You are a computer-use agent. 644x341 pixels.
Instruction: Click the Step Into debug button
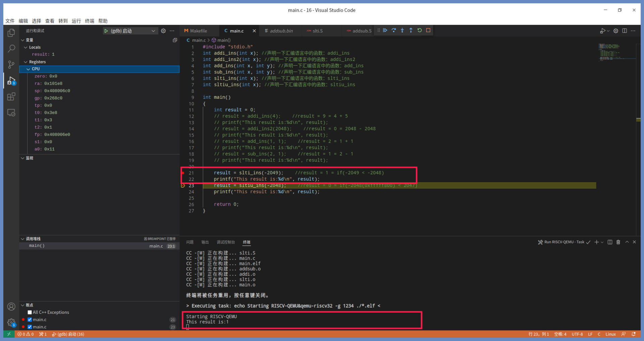tap(402, 30)
